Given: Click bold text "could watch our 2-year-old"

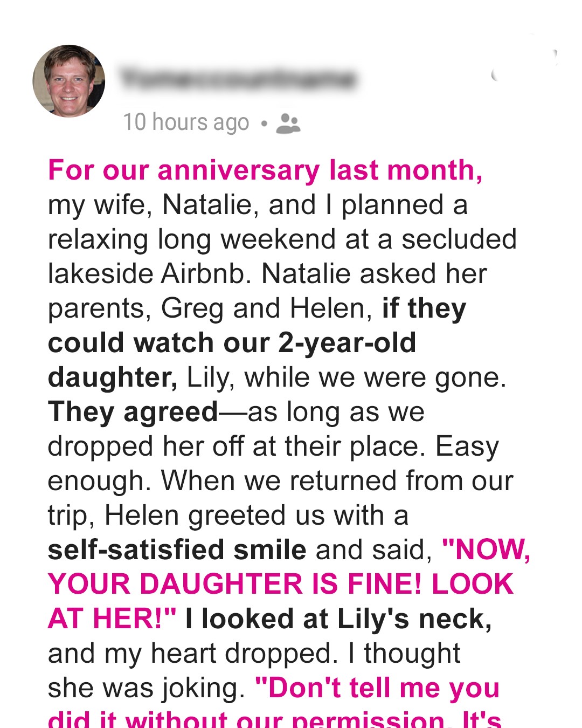Looking at the screenshot, I should click(232, 343).
